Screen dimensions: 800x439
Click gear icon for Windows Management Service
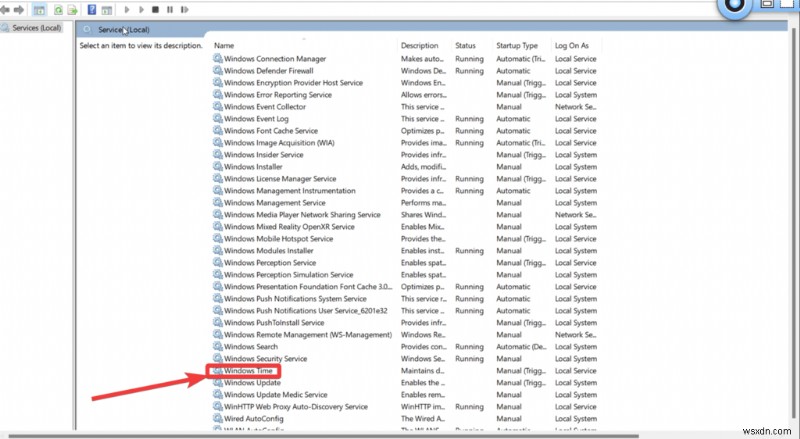tap(218, 203)
